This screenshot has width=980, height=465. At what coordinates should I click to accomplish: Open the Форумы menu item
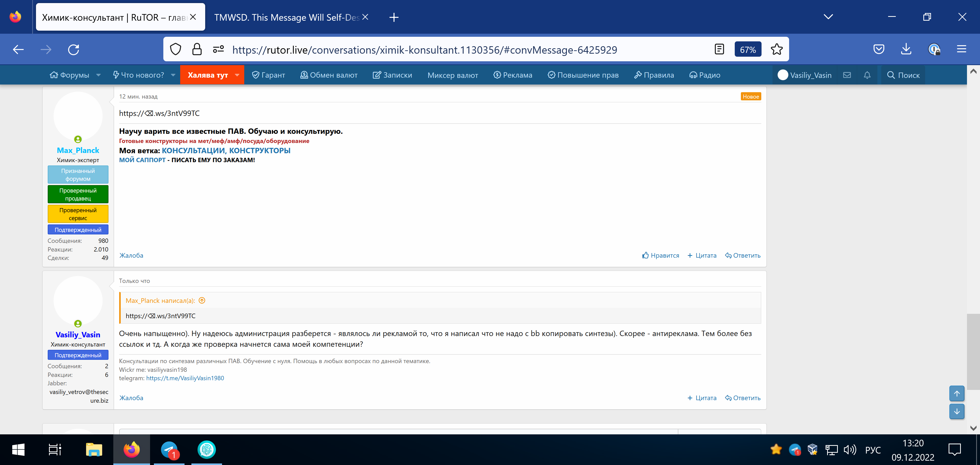70,75
